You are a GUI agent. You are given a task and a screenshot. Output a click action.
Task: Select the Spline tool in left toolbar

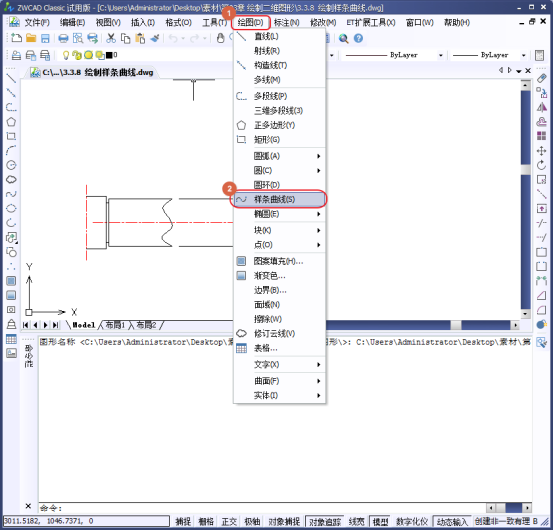pyautogui.click(x=11, y=194)
